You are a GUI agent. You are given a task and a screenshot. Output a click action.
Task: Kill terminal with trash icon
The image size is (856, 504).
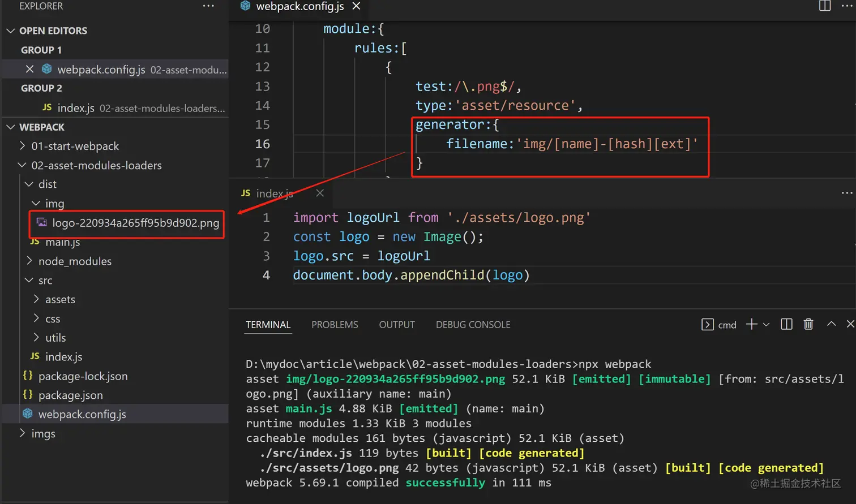808,324
